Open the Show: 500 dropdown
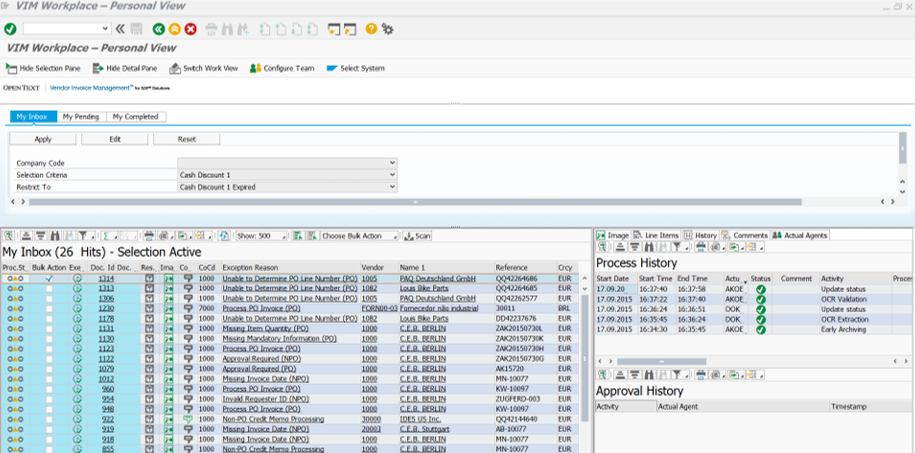The image size is (915, 453). point(261,236)
